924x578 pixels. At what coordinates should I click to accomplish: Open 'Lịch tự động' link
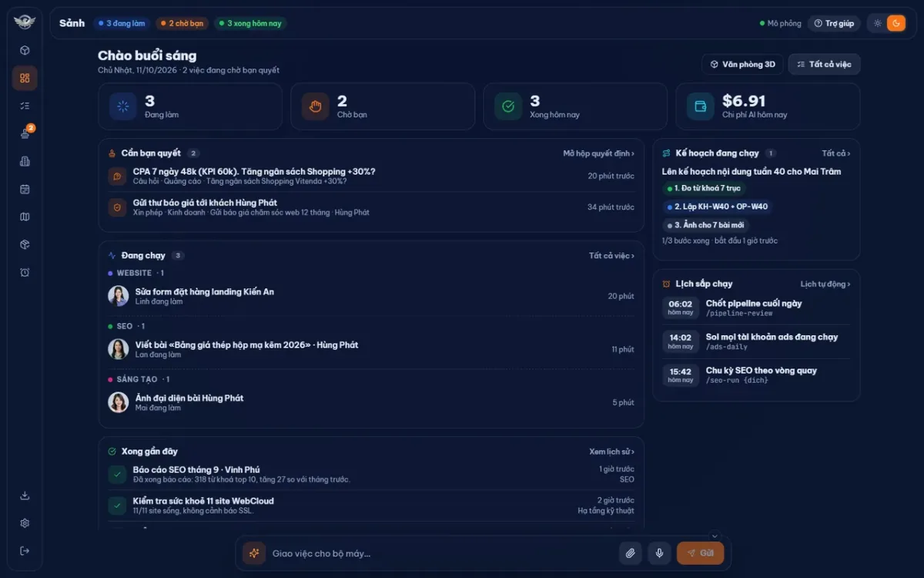825,284
